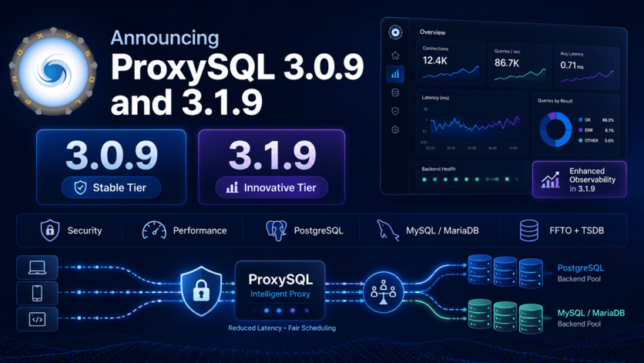The height and width of the screenshot is (363, 644).
Task: Select the FFTO + TSDB feature label
Action: point(577,230)
